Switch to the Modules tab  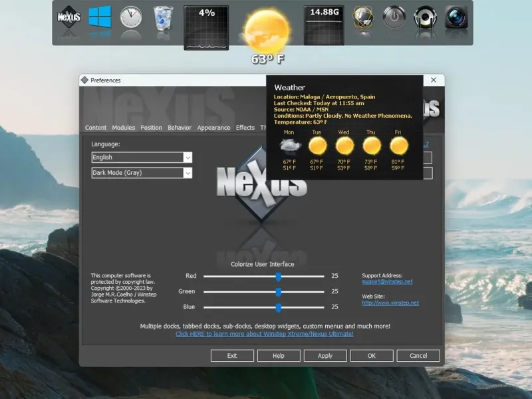click(124, 128)
